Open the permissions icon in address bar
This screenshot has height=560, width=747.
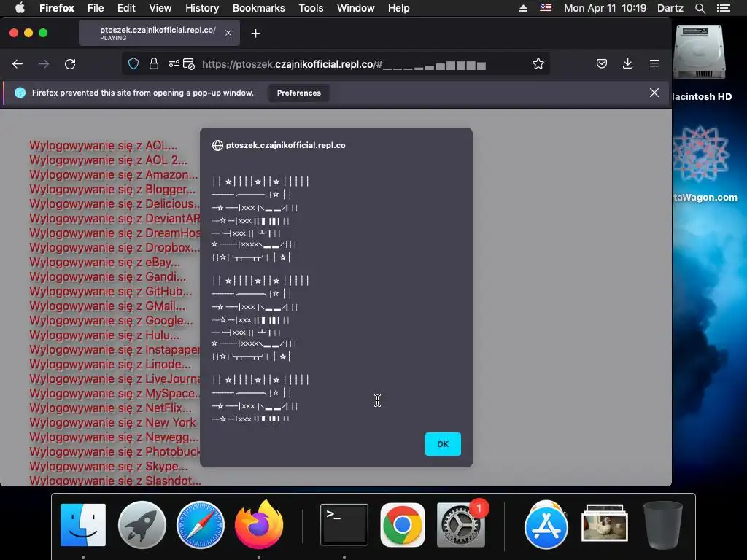(174, 64)
